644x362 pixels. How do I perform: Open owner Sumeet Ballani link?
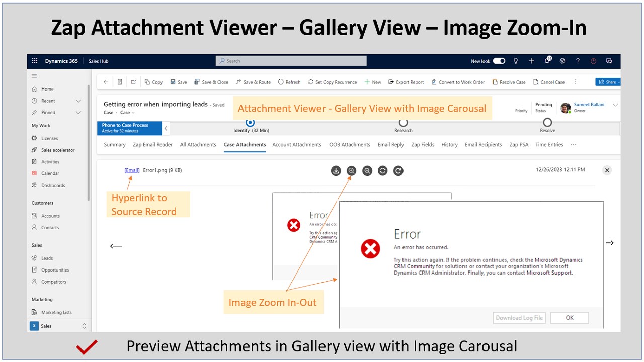tap(589, 105)
